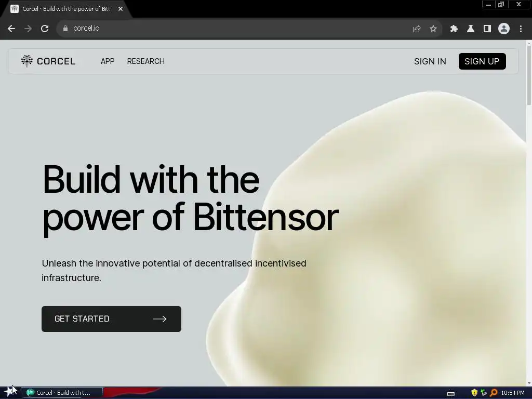Minimize the browser window
532x399 pixels.
click(488, 5)
